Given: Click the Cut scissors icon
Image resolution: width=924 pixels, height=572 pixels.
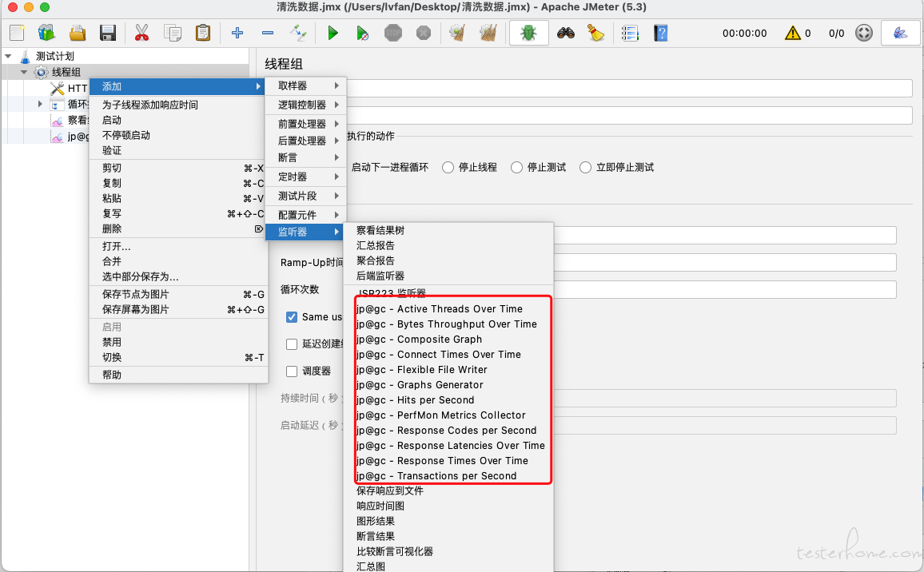Looking at the screenshot, I should [x=141, y=33].
